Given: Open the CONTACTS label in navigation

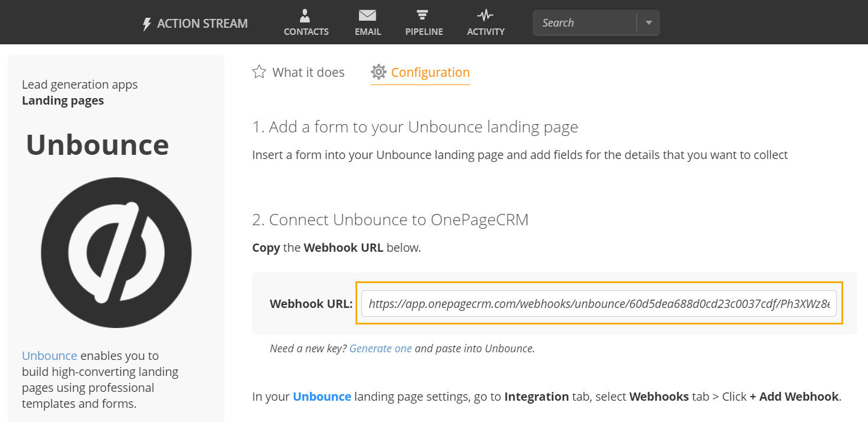Looking at the screenshot, I should tap(306, 32).
